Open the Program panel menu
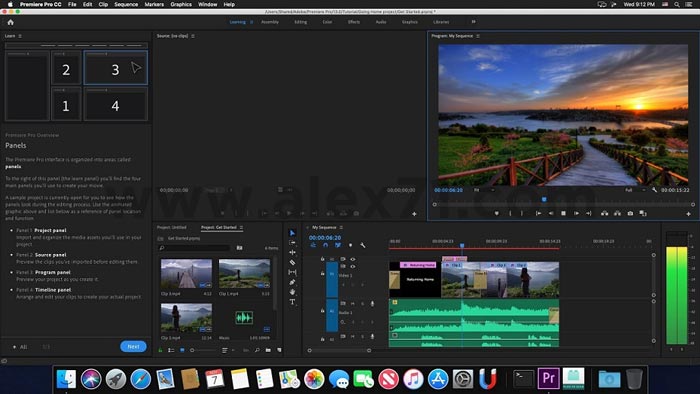The width and height of the screenshot is (700, 394). (478, 36)
